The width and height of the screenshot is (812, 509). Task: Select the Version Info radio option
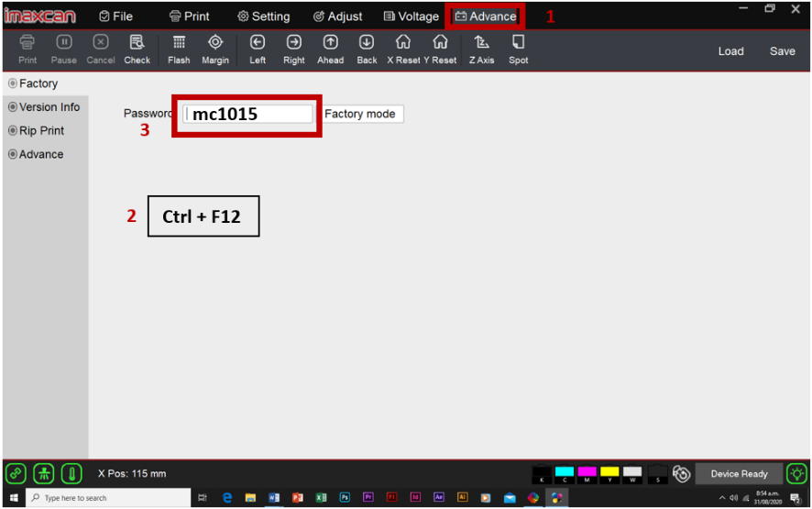(44, 106)
